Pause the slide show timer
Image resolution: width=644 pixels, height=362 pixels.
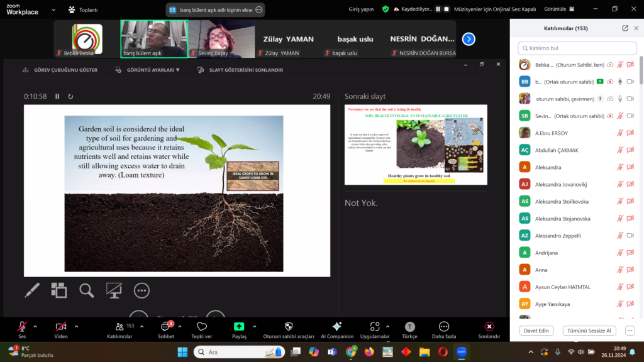pyautogui.click(x=57, y=96)
